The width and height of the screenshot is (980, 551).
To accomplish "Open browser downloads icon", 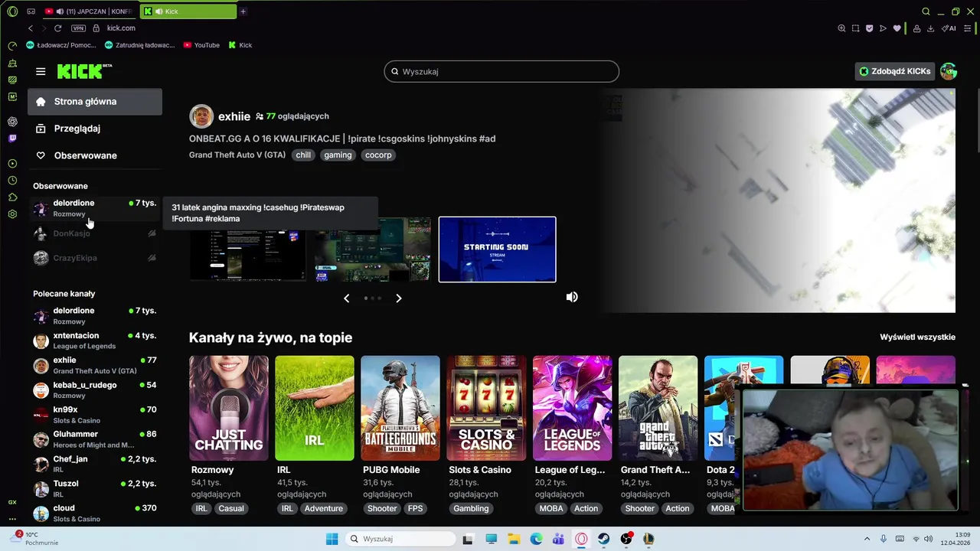I will [930, 28].
